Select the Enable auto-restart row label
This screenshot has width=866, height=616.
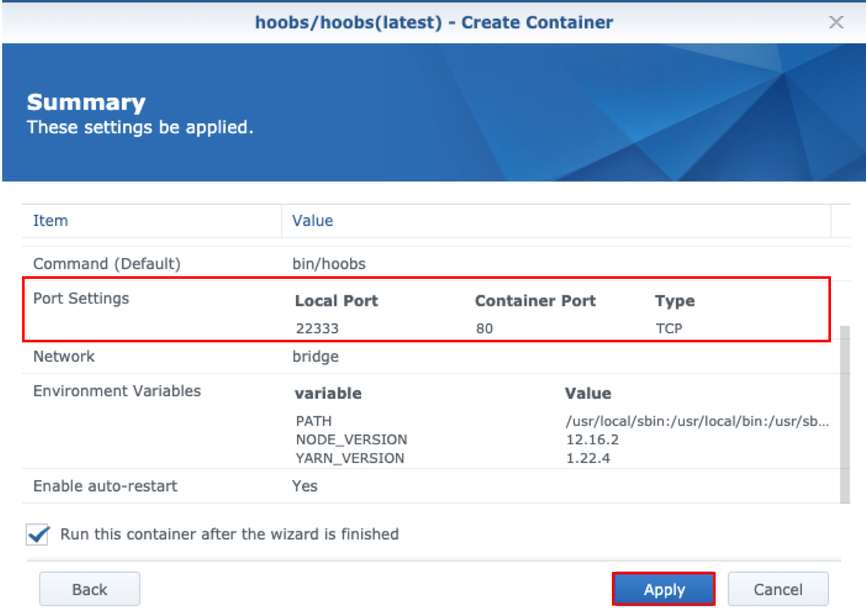(105, 486)
